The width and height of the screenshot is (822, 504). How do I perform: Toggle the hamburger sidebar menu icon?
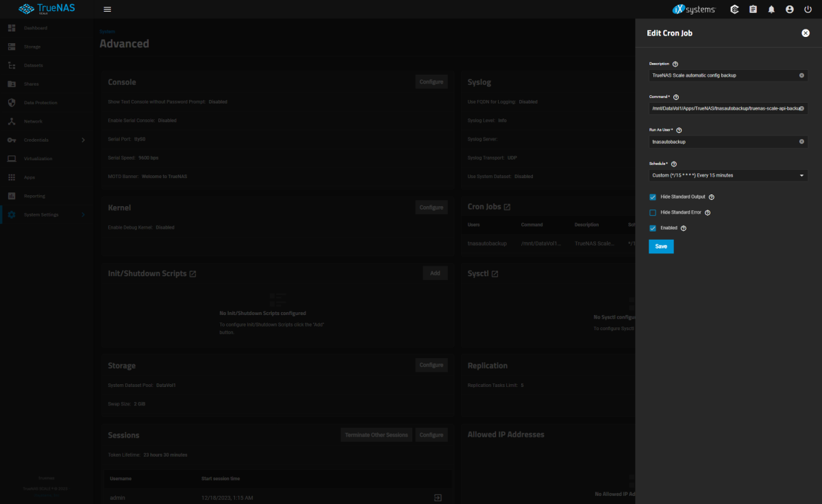[x=107, y=10]
